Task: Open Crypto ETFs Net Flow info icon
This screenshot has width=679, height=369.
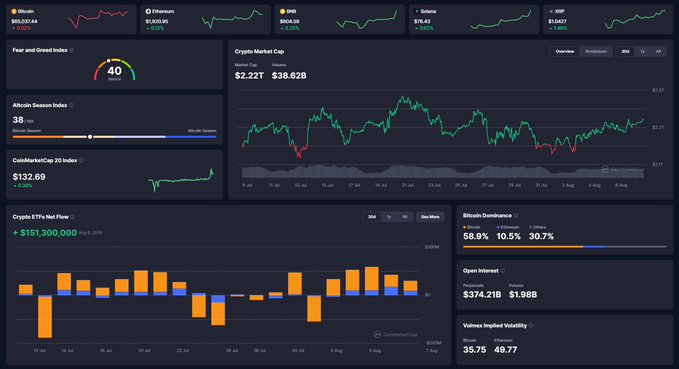Action: tap(73, 217)
